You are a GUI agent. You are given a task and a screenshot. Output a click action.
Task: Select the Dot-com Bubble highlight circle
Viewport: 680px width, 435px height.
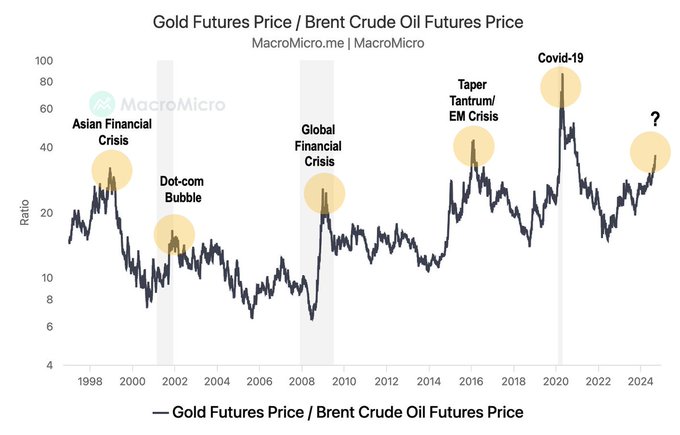click(x=174, y=235)
